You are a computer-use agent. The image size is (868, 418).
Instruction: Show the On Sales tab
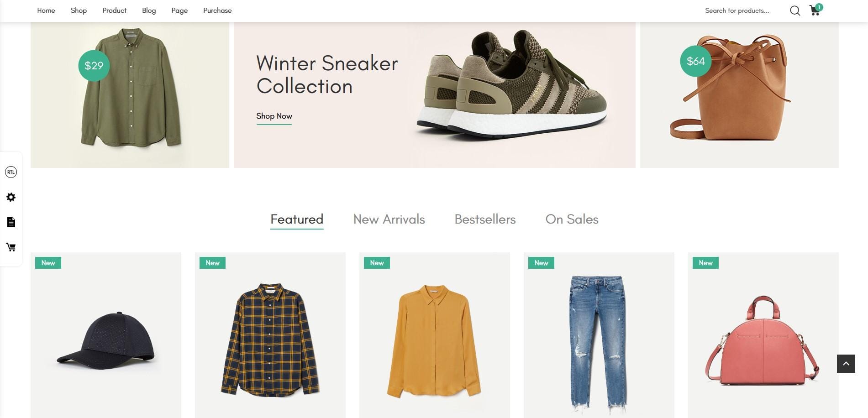coord(572,219)
